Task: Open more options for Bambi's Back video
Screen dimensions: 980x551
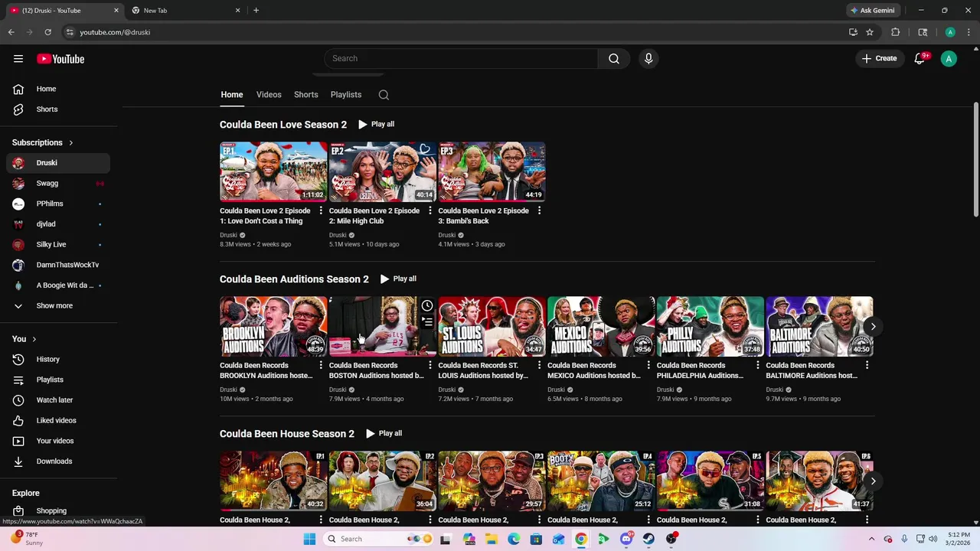Action: [539, 210]
